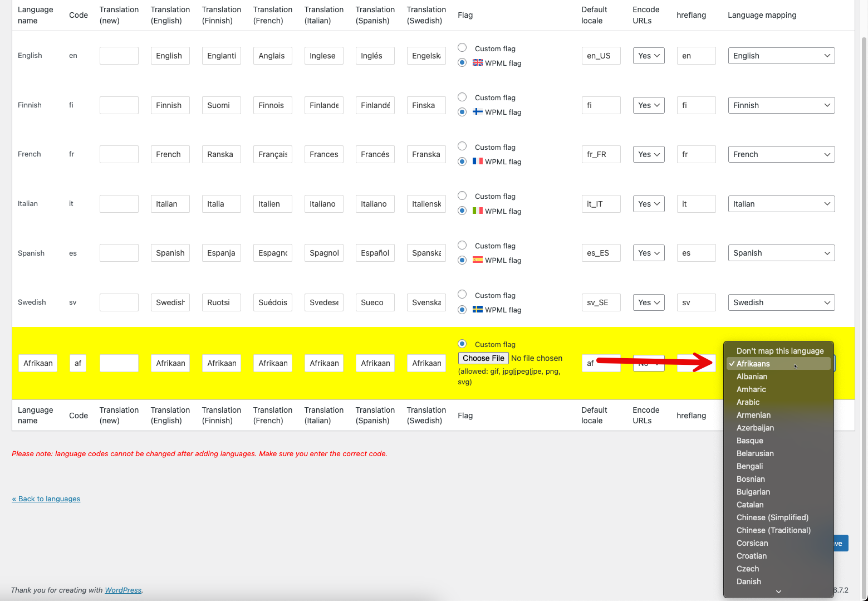Click the Spain flag icon
This screenshot has height=601, width=868.
click(478, 260)
